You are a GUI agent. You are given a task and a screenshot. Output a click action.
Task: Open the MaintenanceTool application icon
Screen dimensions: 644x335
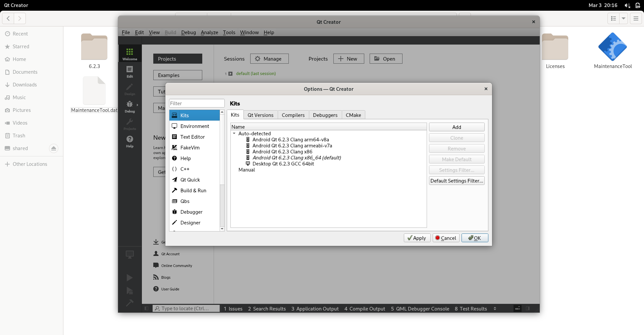point(613,47)
